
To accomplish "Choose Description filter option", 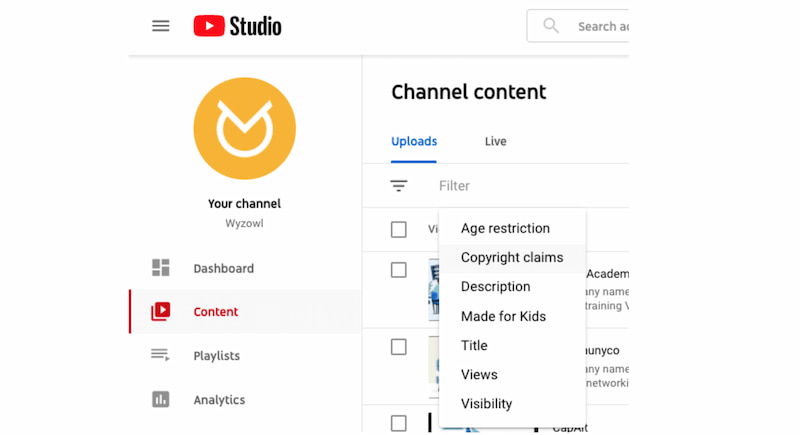I will [x=512, y=287].
